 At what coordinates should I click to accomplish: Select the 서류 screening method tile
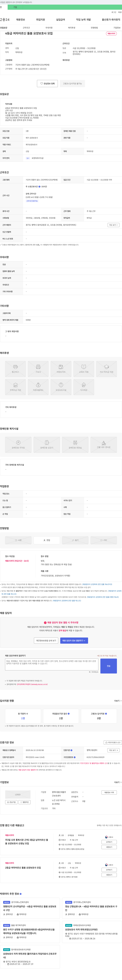tap(18, 540)
